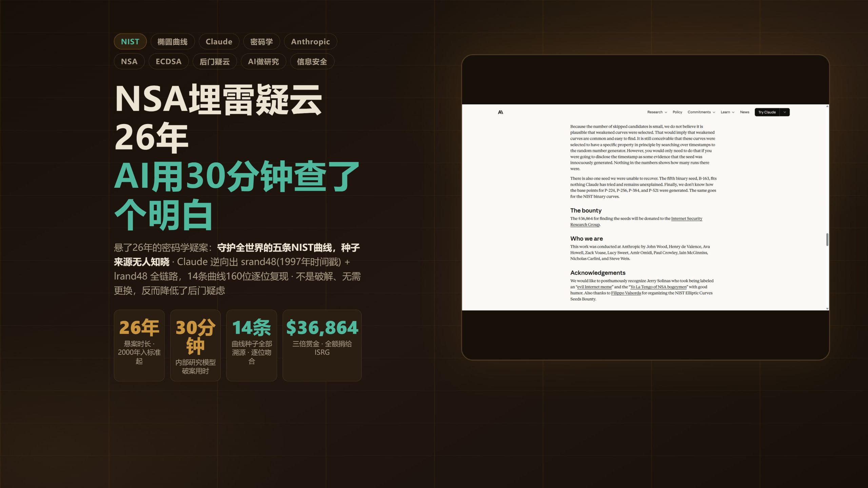Image resolution: width=868 pixels, height=488 pixels.
Task: Click the webpage scrollbar thumb
Action: 827,240
